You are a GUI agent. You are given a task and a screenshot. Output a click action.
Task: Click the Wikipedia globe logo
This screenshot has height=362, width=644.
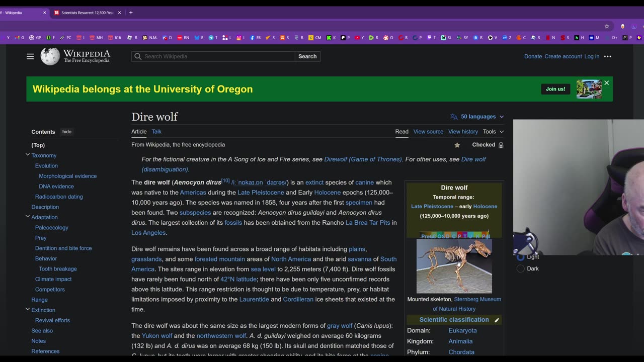coord(50,56)
